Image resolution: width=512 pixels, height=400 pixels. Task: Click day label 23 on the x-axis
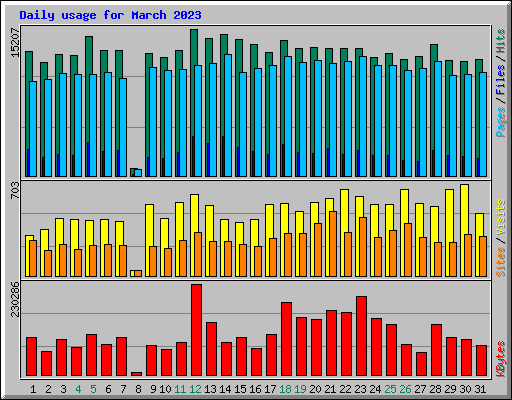click(361, 389)
